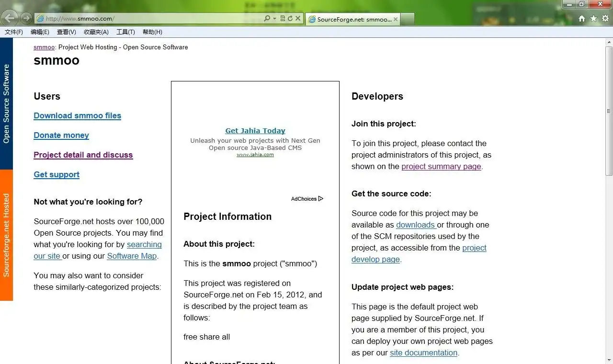Screen dimensions: 613x364
Task: Go back with the browser back arrow
Action: 10,18
